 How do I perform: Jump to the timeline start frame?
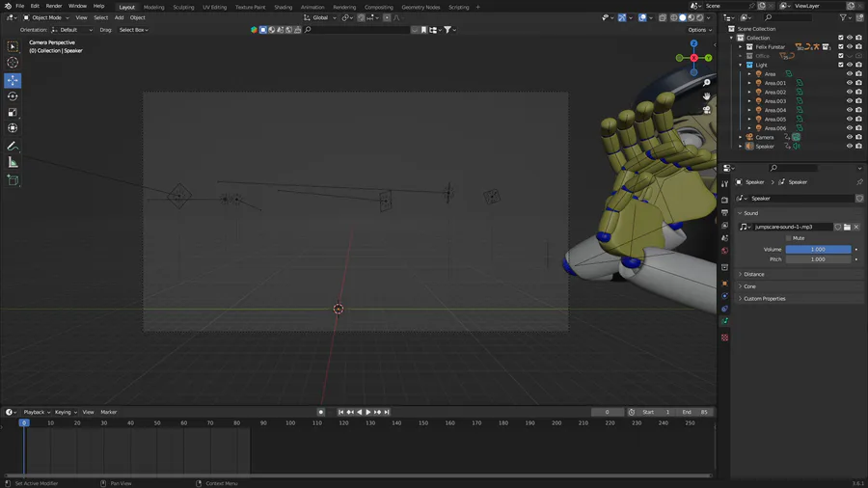point(341,412)
